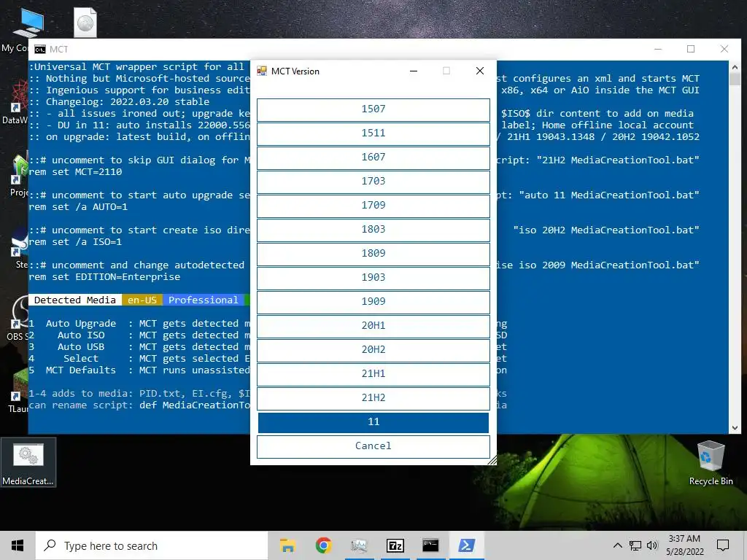Image resolution: width=747 pixels, height=560 pixels.
Task: Click console scrollbar up arrow
Action: point(735,67)
